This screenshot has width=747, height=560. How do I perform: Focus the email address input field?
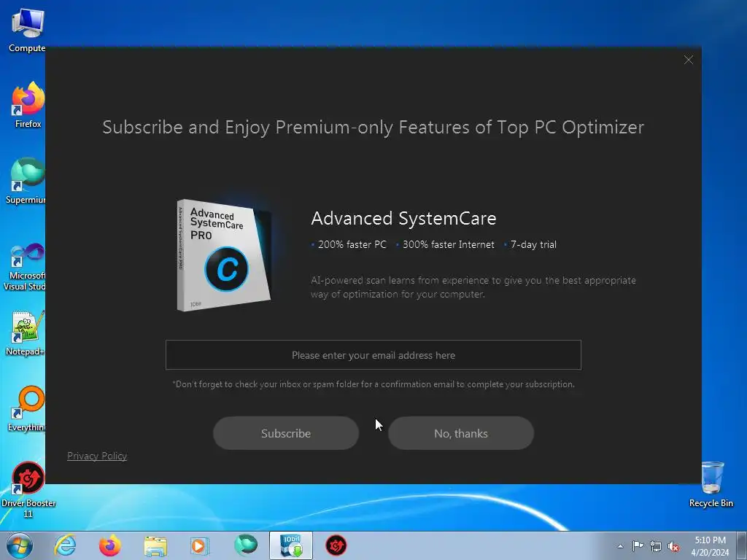373,355
